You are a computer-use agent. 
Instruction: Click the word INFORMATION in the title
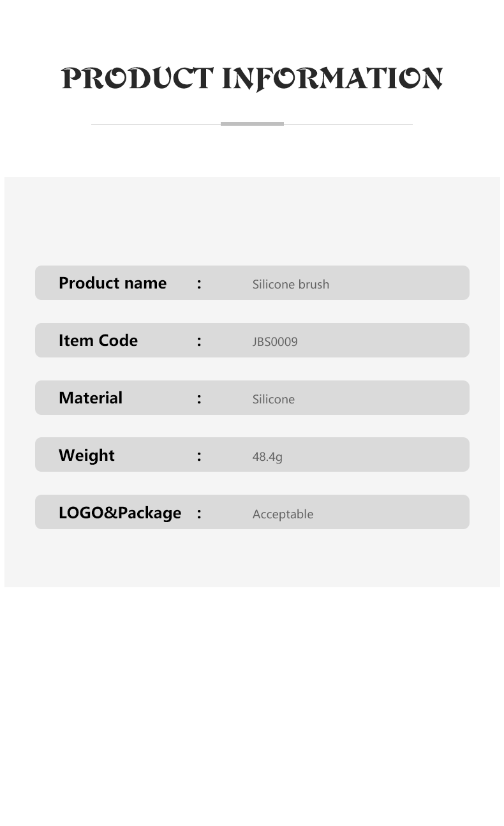(x=332, y=79)
